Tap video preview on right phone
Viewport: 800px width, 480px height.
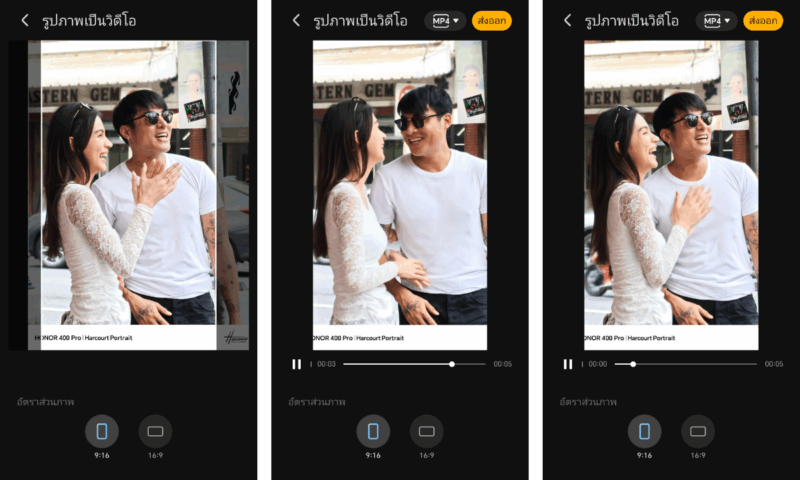(671, 195)
